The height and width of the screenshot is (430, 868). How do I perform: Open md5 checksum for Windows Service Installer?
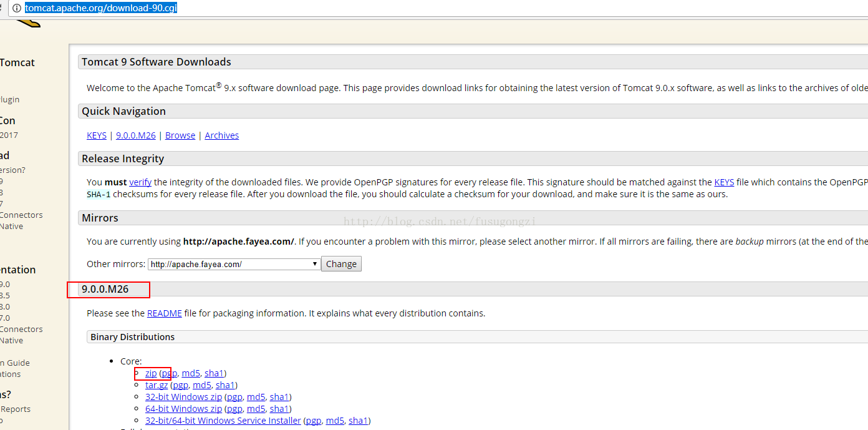[335, 421]
